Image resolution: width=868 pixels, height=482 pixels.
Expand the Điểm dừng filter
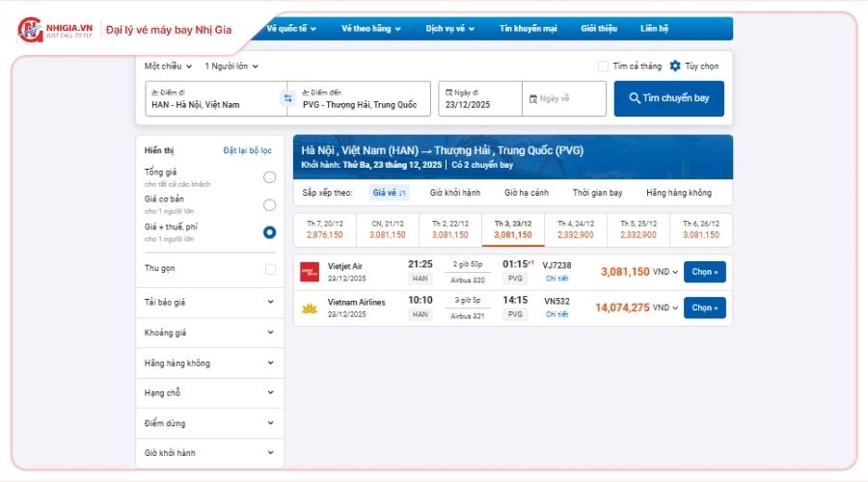click(210, 423)
